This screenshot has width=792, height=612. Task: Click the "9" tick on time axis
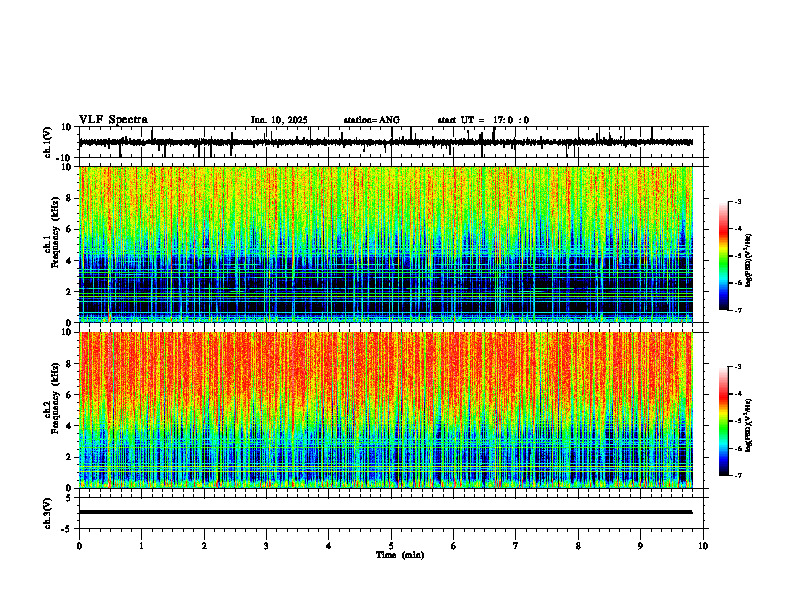(640, 546)
